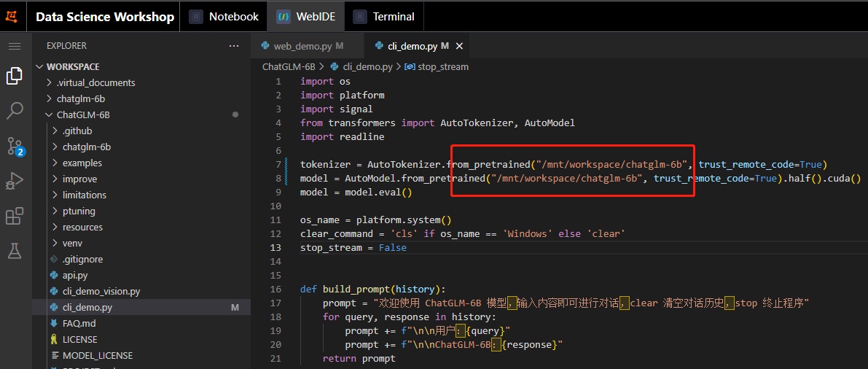
Task: Open Source Control with 2 pending changes
Action: (x=15, y=147)
